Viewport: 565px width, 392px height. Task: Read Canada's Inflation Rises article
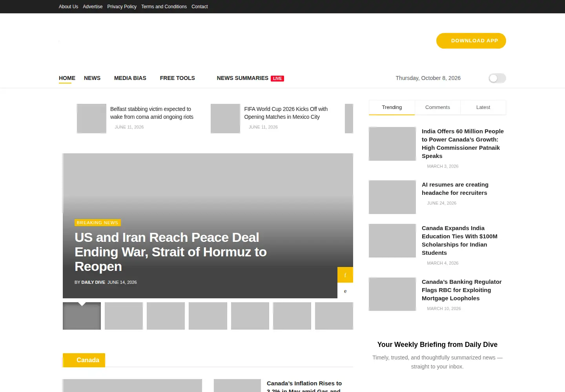pyautogui.click(x=304, y=386)
